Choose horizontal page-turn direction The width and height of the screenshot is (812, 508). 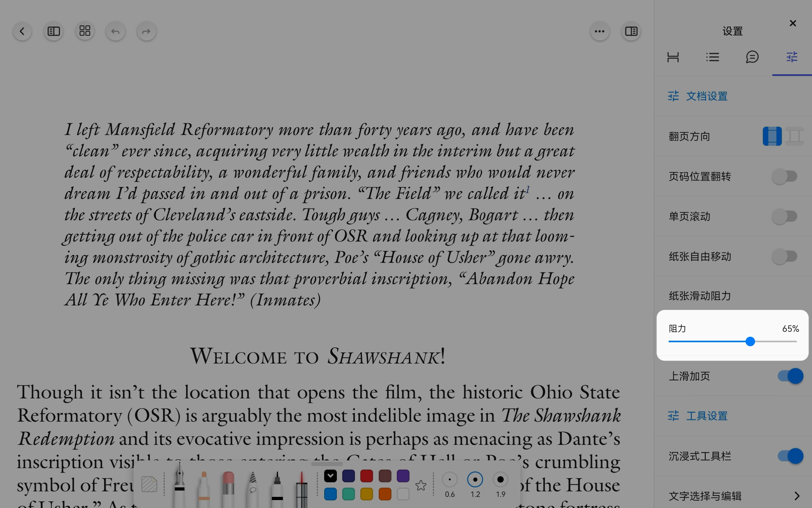coord(794,136)
